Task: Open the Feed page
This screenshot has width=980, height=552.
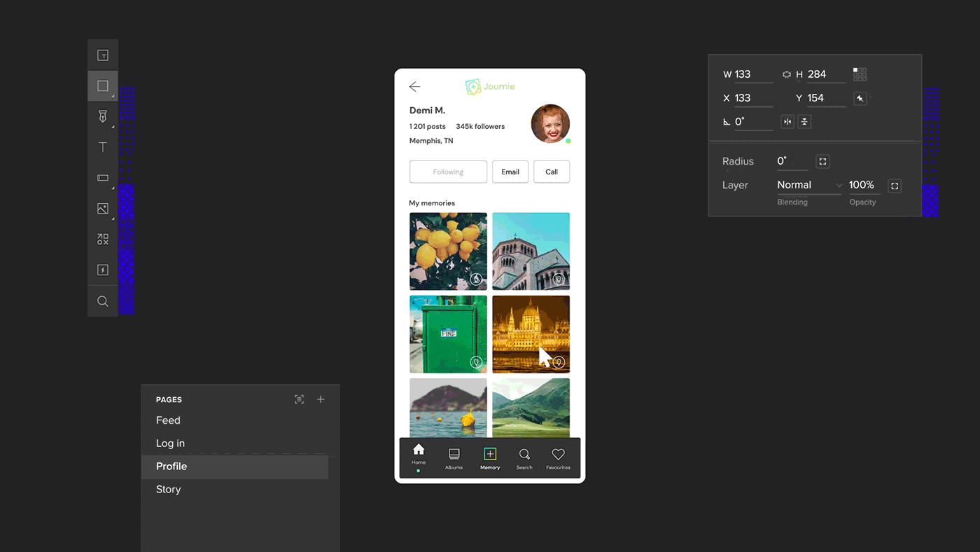Action: click(x=168, y=420)
